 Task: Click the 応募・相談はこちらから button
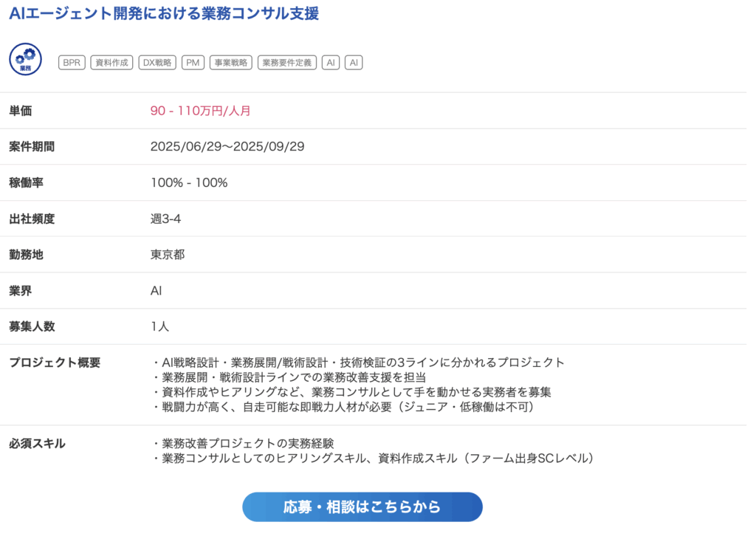pos(362,507)
